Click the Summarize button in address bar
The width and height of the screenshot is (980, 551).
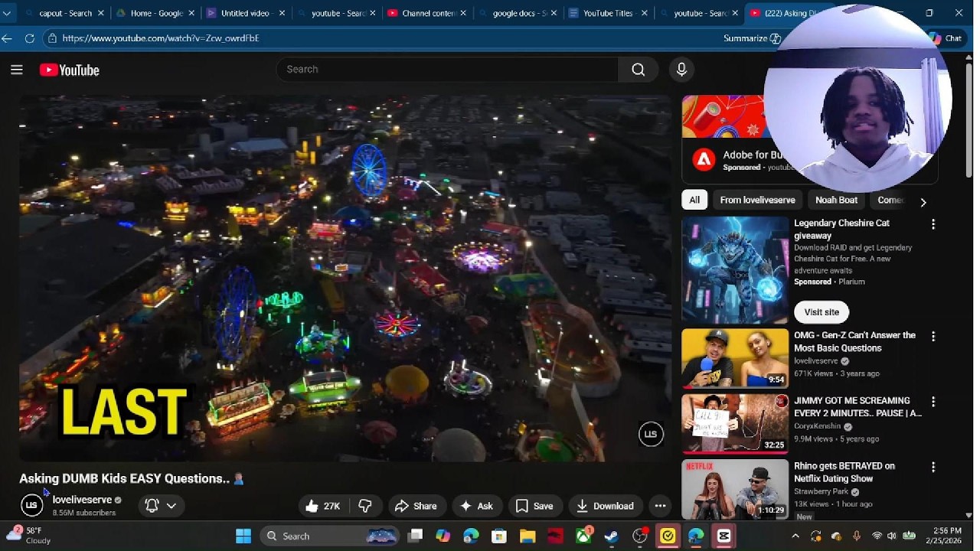click(x=752, y=38)
